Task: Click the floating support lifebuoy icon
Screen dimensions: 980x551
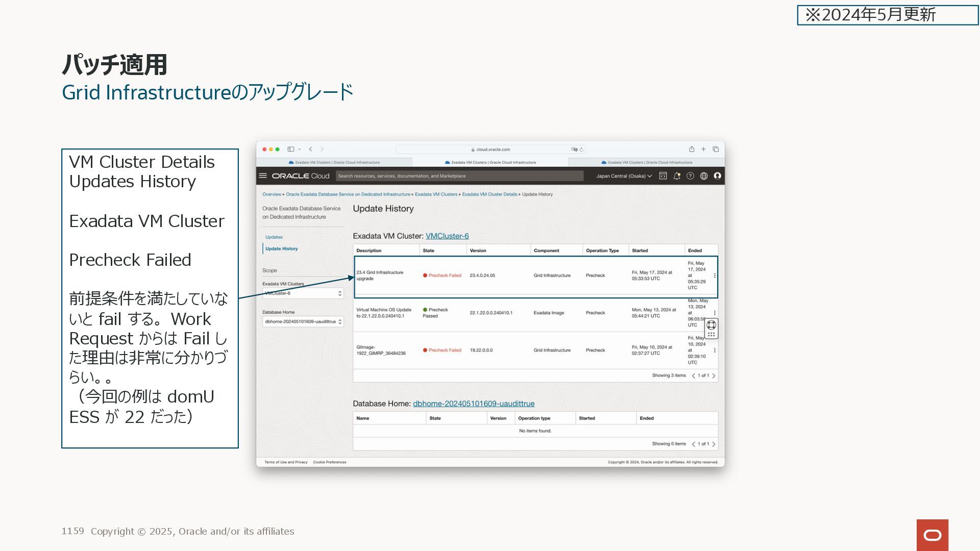Action: (711, 325)
